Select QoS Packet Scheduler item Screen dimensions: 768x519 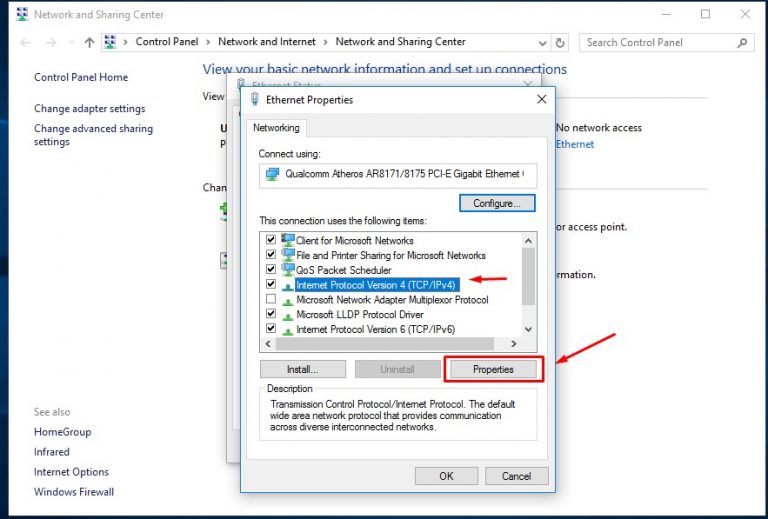tap(344, 270)
